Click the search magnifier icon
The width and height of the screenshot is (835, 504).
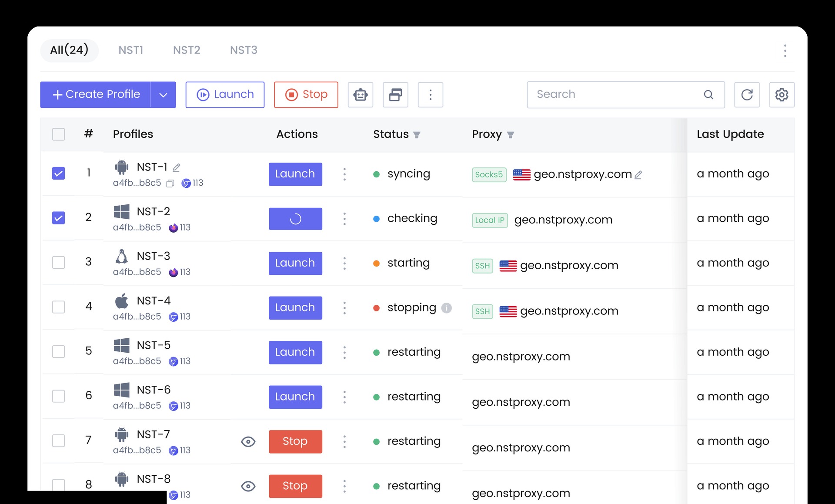709,95
